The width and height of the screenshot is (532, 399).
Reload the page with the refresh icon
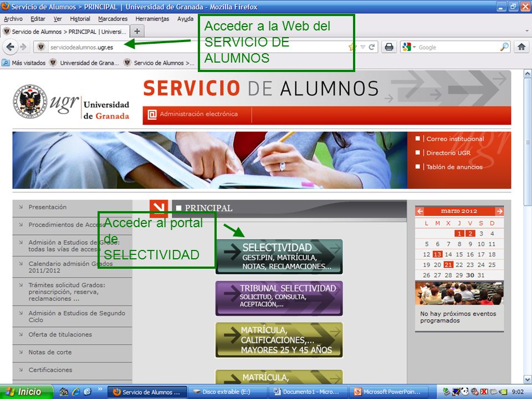(372, 47)
